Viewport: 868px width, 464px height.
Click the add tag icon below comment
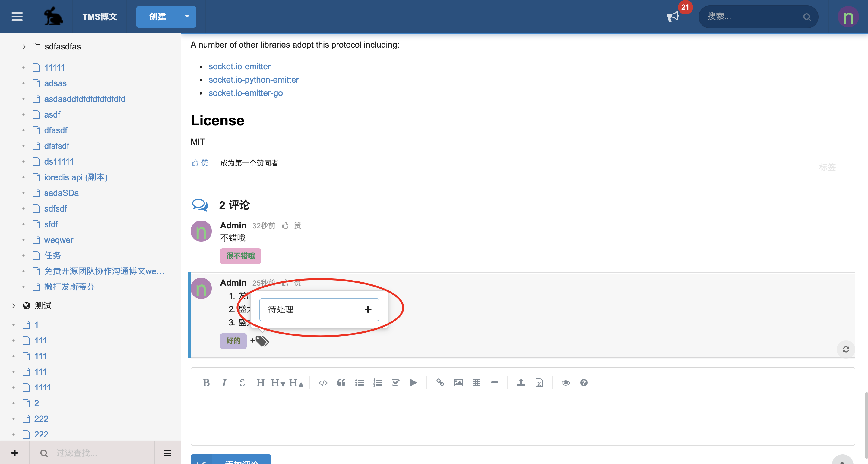coord(260,341)
